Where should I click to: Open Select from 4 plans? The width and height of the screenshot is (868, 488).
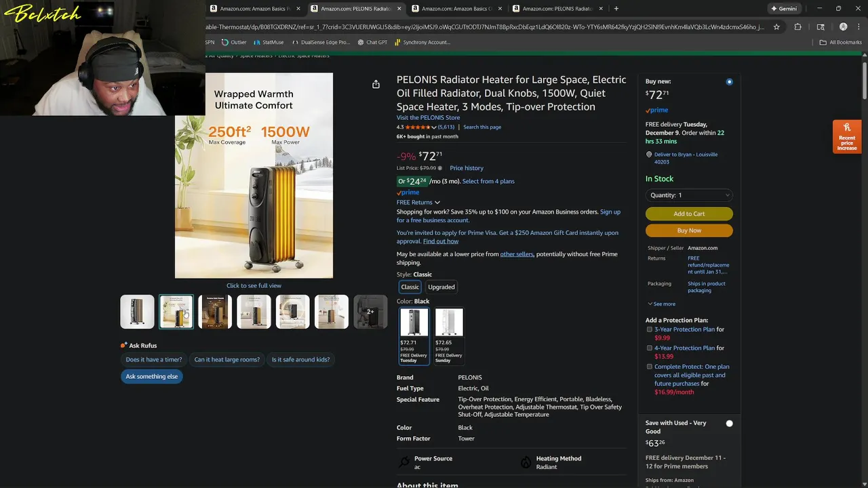tap(488, 181)
